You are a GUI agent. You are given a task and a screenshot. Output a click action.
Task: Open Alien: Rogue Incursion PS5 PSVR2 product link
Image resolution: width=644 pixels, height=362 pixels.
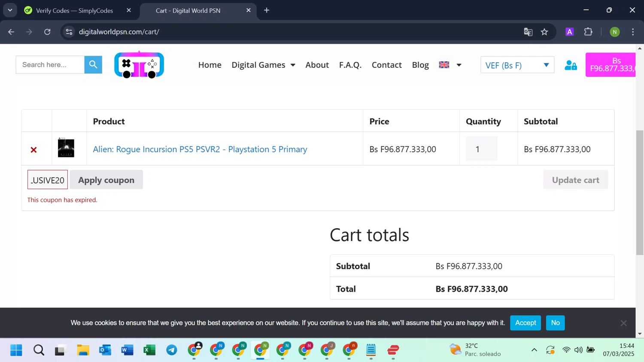pyautogui.click(x=200, y=149)
